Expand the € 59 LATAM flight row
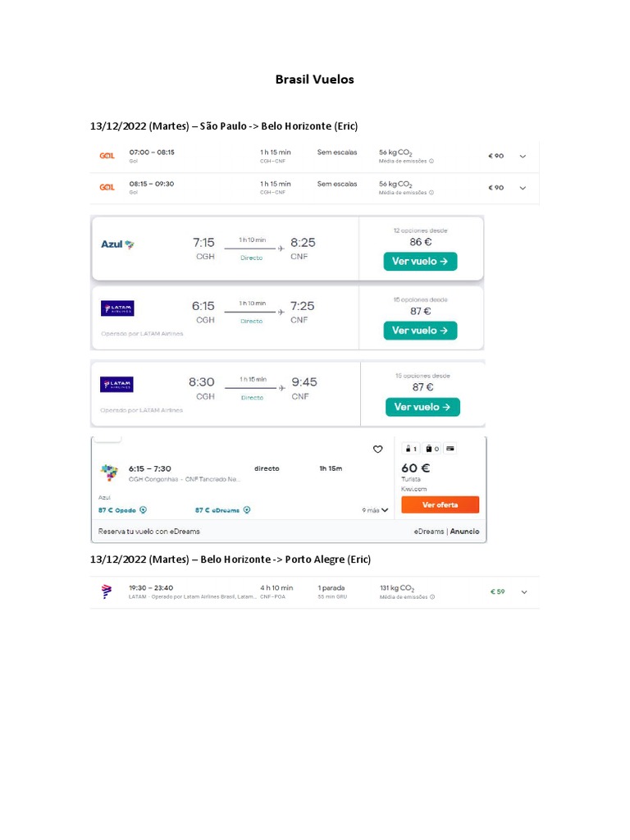The height and width of the screenshot is (840, 630). [x=523, y=591]
